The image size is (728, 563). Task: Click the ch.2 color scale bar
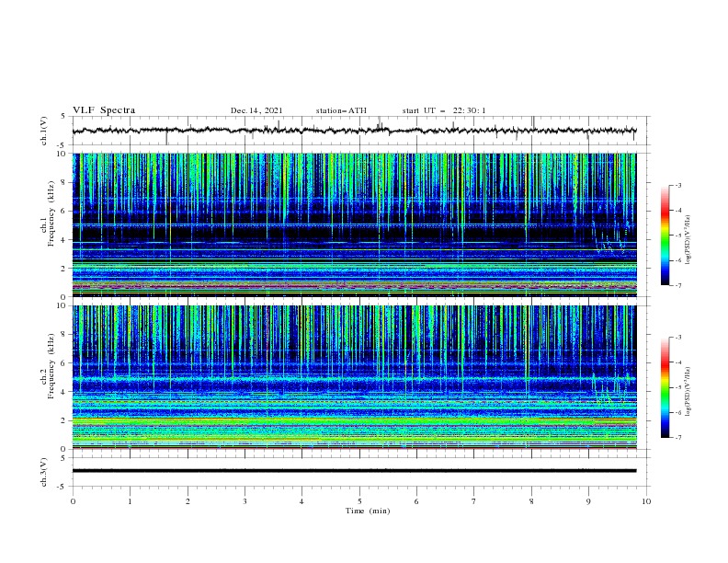tap(665, 387)
